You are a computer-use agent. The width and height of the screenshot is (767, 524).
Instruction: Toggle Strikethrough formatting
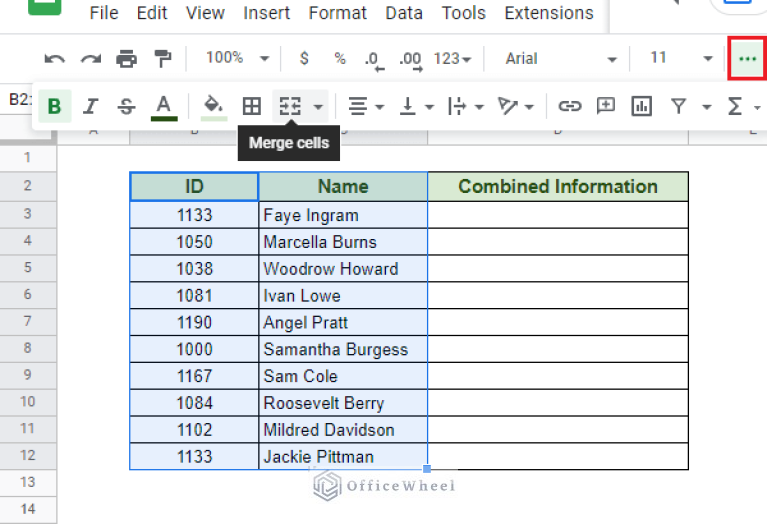pos(126,106)
